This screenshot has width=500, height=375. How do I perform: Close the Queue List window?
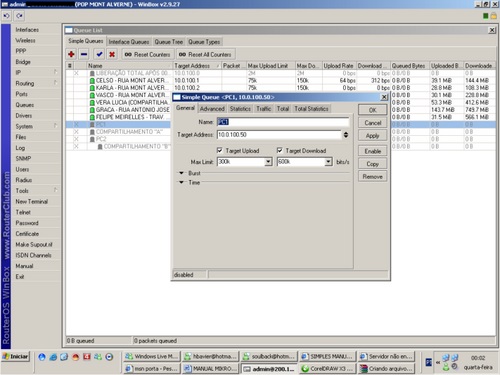coord(492,30)
